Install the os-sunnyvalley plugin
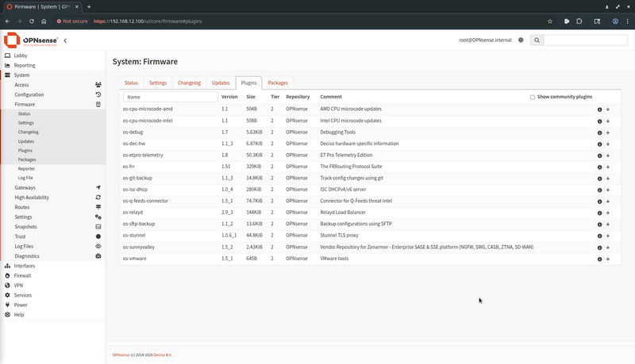The image size is (635, 364). 608,247
